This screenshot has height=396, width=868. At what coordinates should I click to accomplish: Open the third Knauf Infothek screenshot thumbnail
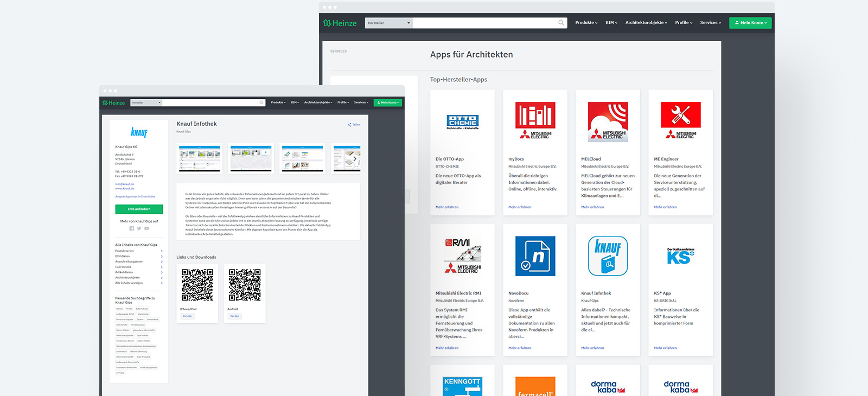click(302, 158)
